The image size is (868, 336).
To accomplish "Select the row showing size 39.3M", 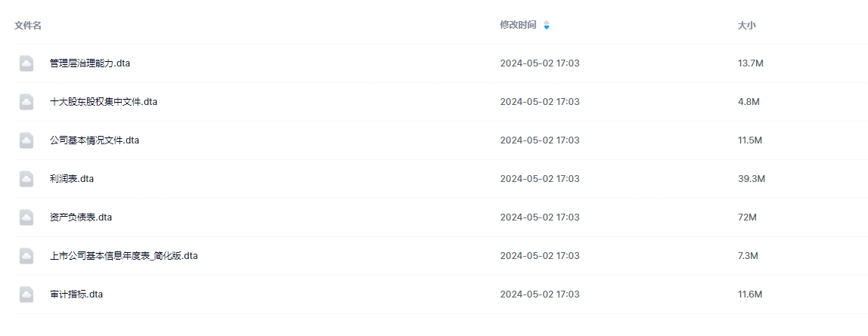I will (752, 179).
